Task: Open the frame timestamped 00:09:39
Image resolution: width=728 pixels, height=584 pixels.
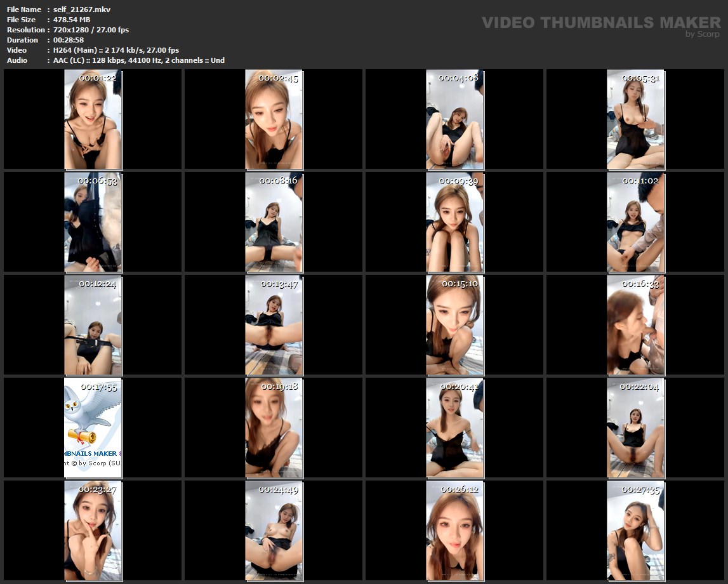Action: [454, 222]
